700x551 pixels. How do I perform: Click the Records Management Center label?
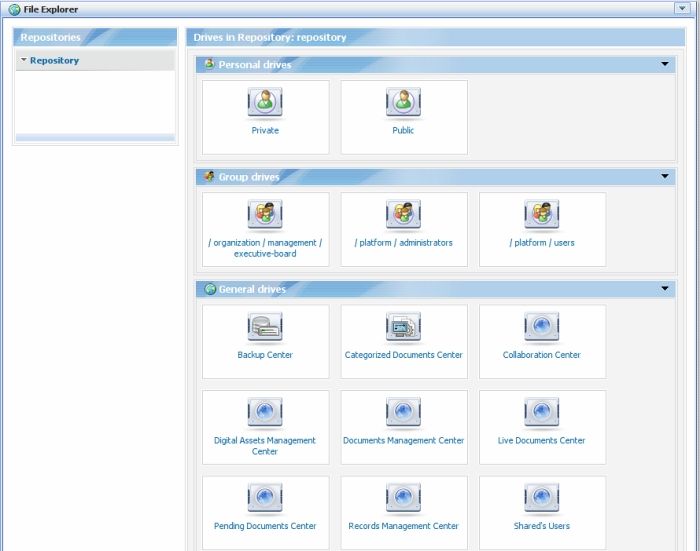(404, 526)
